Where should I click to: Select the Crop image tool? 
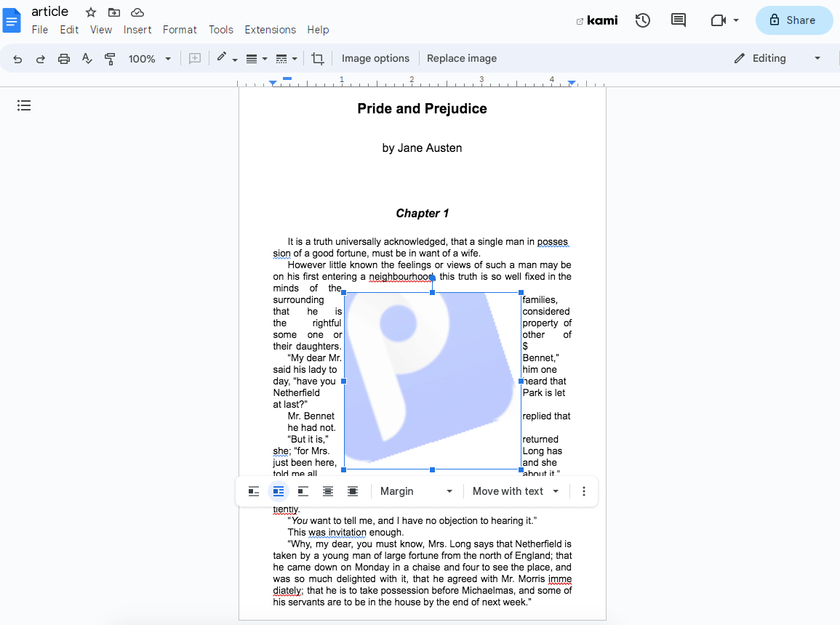[318, 58]
